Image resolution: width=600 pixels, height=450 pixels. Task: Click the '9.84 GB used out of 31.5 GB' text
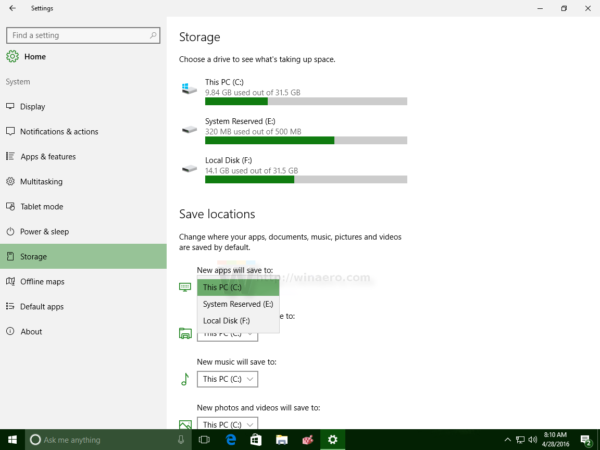(253, 92)
